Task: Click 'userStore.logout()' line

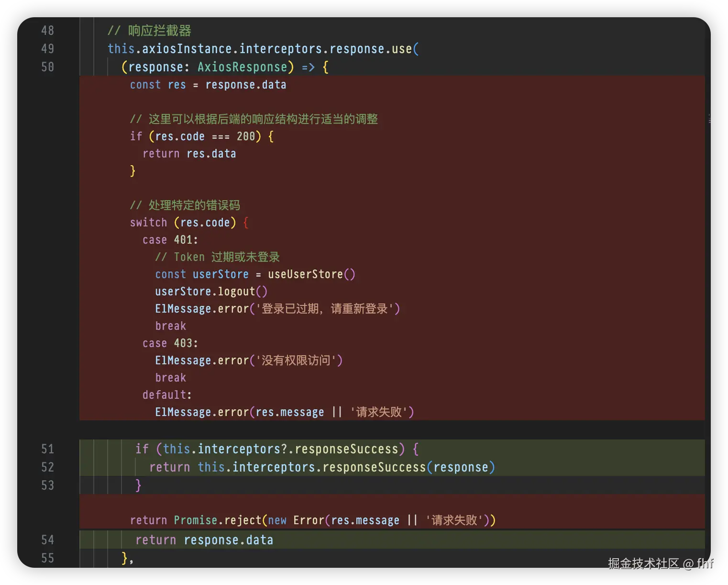Action: tap(211, 292)
